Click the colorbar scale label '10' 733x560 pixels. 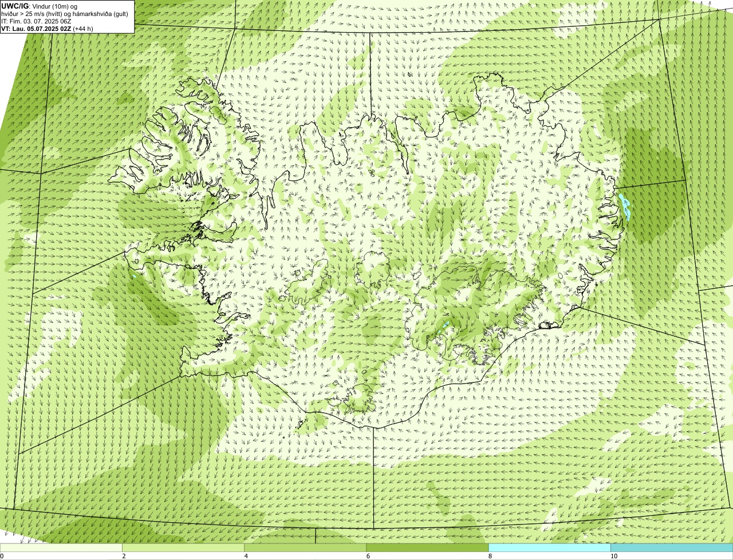[613, 556]
